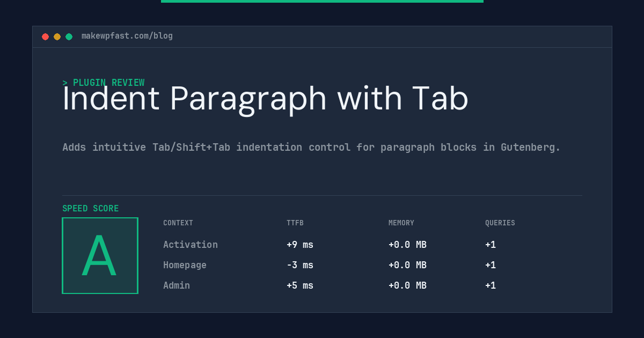Click the SPEED SCORE label
The height and width of the screenshot is (338, 644).
click(91, 209)
